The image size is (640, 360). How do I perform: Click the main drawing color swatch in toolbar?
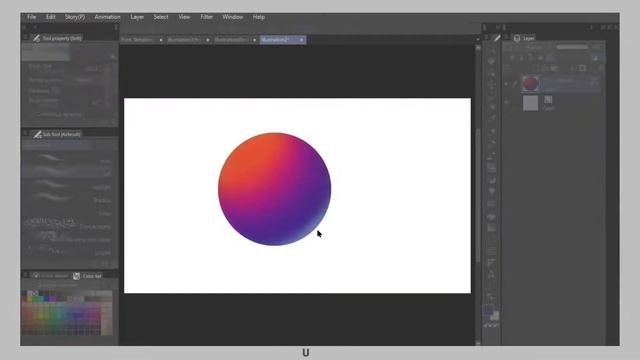coord(488,310)
